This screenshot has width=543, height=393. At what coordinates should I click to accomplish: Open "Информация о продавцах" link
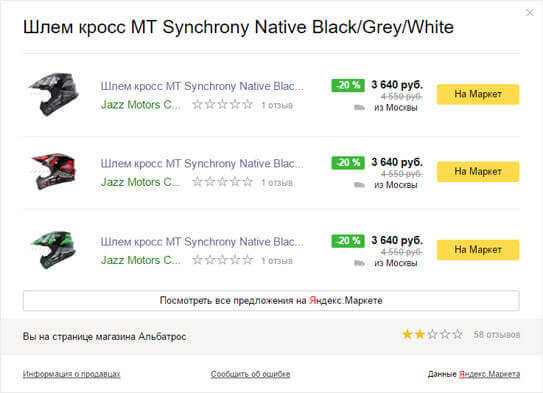click(71, 374)
